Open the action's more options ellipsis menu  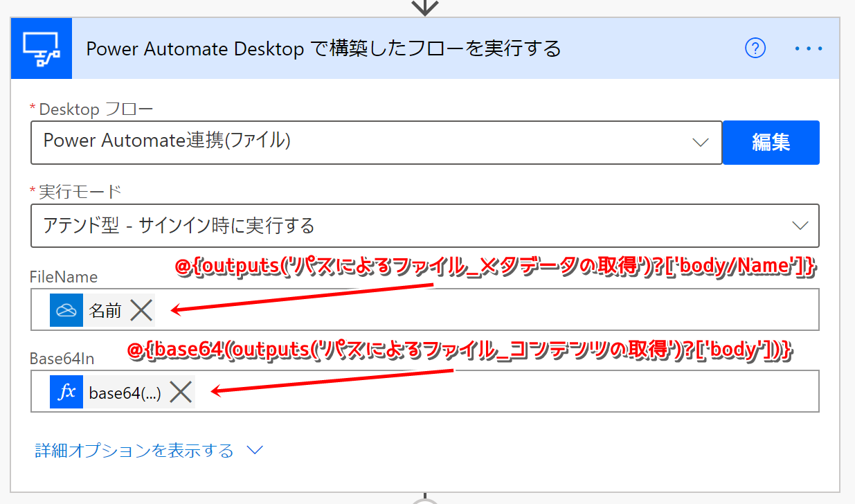[808, 48]
